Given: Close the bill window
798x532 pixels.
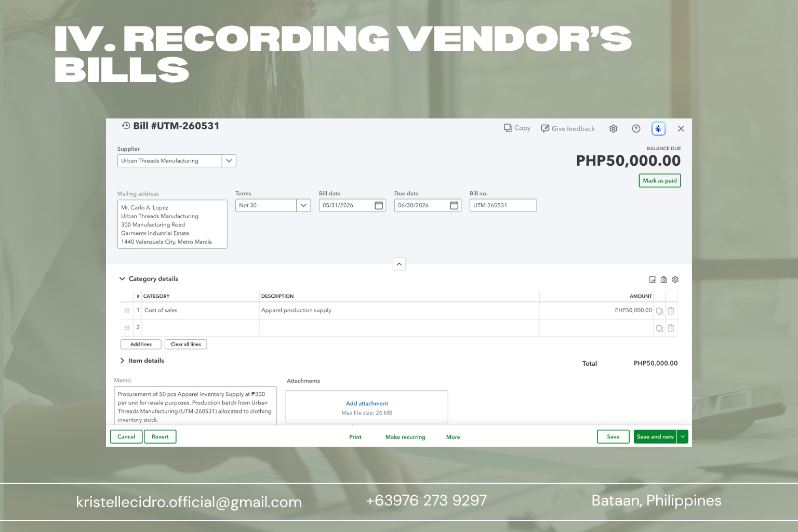Looking at the screenshot, I should 681,129.
